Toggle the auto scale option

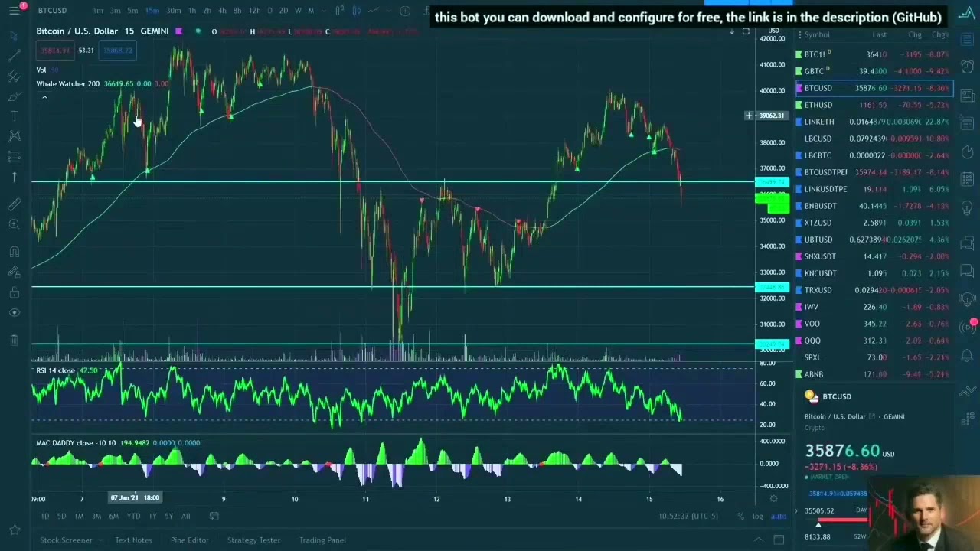(779, 516)
